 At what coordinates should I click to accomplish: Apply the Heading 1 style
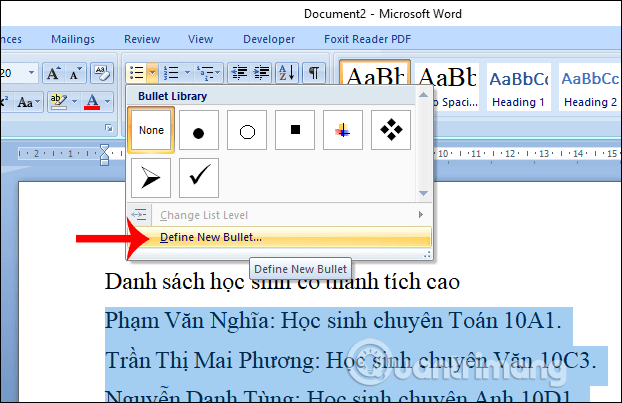click(x=518, y=86)
